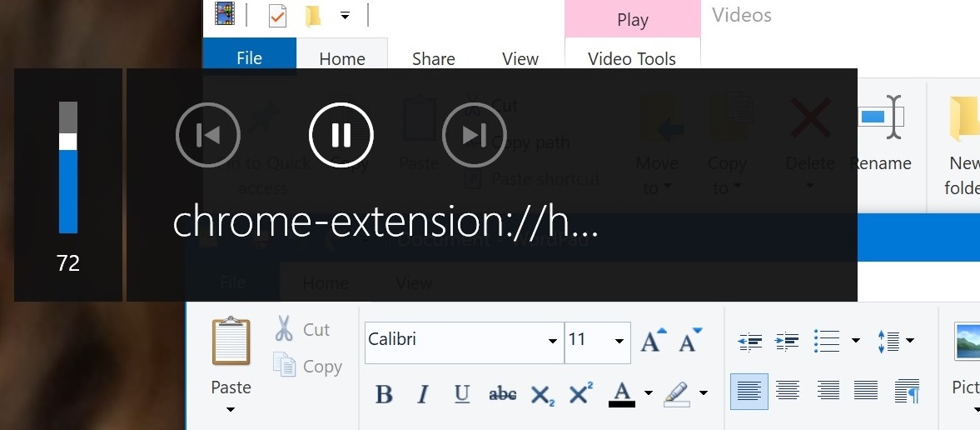Click the Shrink font icon
The height and width of the screenshot is (430, 980).
(x=689, y=341)
